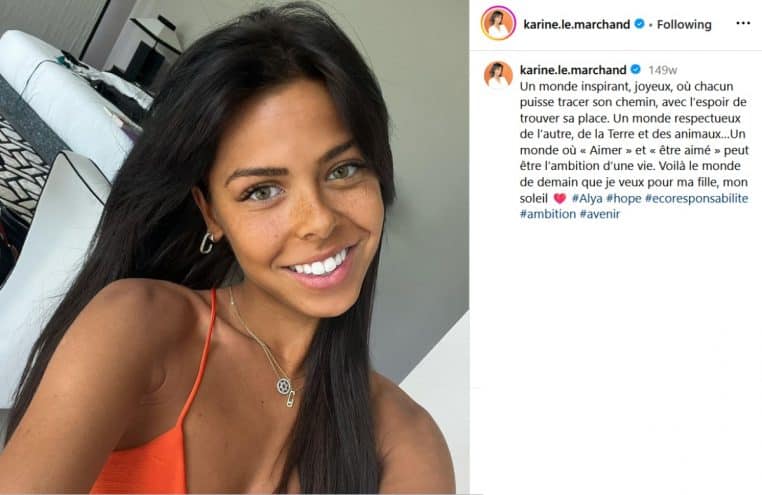Open the three-dot more options menu
Screen dimensions: 762x495
(x=743, y=23)
